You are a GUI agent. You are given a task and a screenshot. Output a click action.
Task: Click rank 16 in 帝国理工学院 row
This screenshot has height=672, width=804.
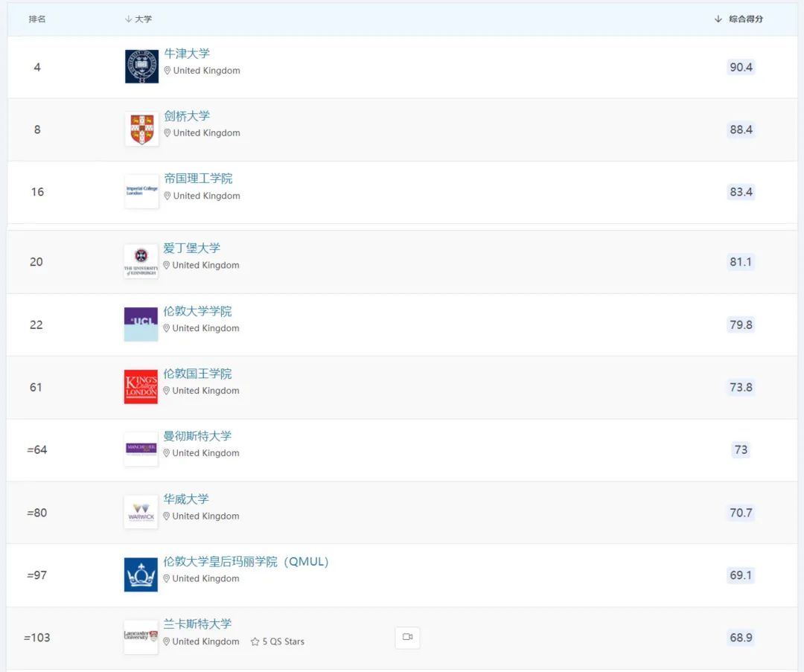tap(37, 192)
